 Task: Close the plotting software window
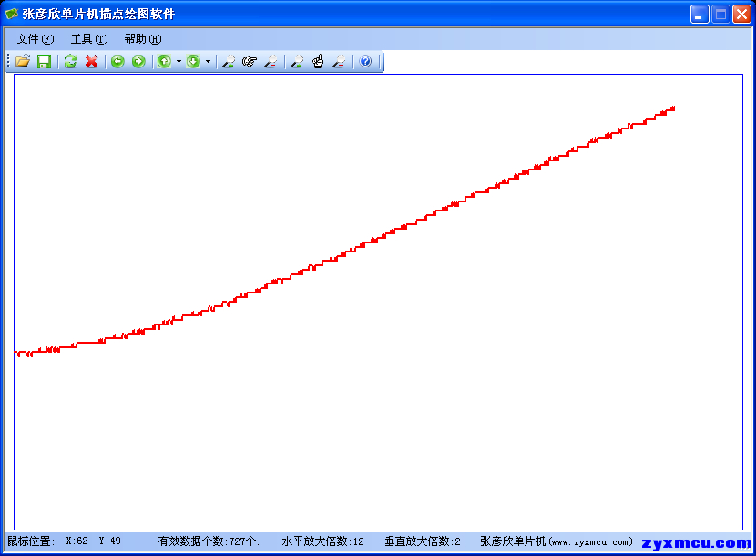741,14
